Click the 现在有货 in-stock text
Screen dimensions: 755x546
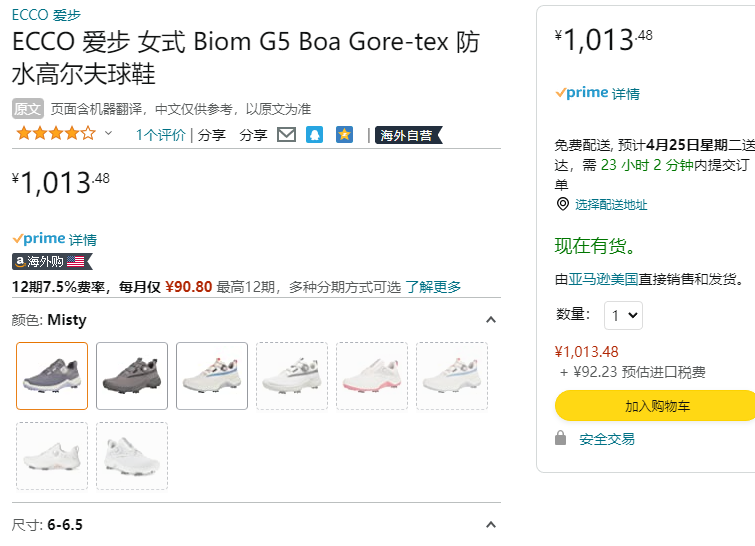coord(595,246)
